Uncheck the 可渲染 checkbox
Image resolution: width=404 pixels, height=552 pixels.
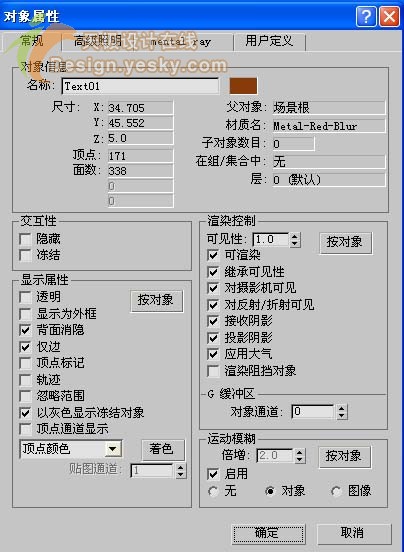coord(213,255)
